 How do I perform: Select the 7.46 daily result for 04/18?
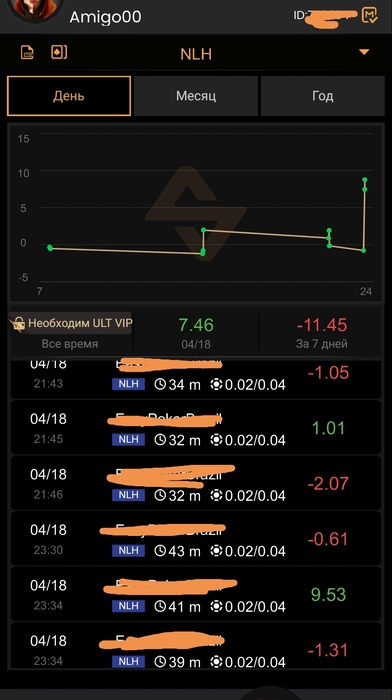pos(196,332)
